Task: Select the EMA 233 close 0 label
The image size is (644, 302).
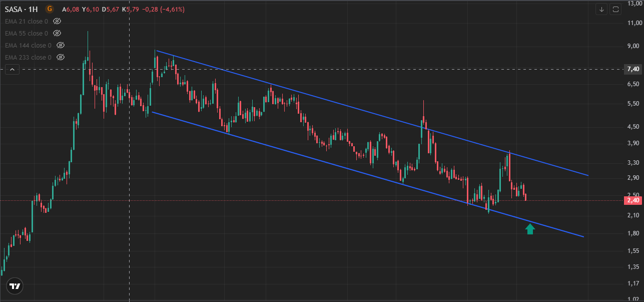Action: (x=29, y=57)
